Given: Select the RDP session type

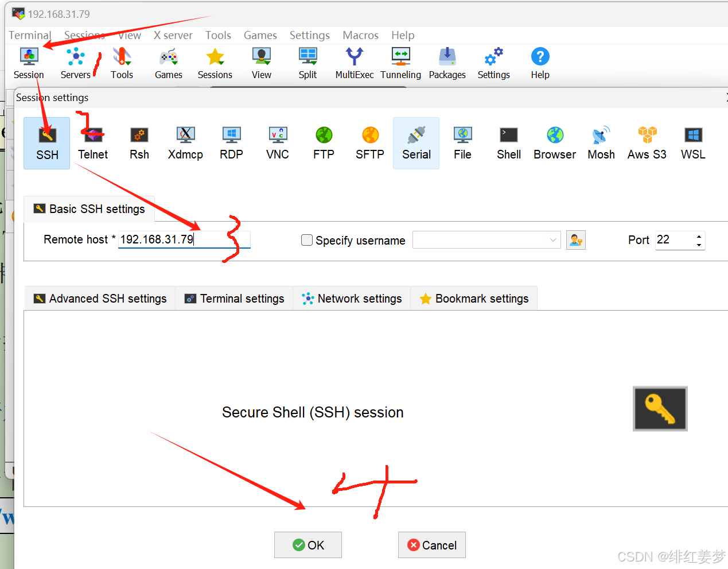Looking at the screenshot, I should 232,143.
